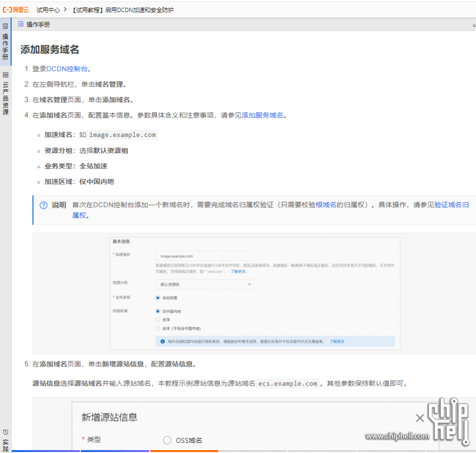Click the 加速区域: 仅中国内地 bullet text
The height and width of the screenshot is (453, 476).
(79, 182)
